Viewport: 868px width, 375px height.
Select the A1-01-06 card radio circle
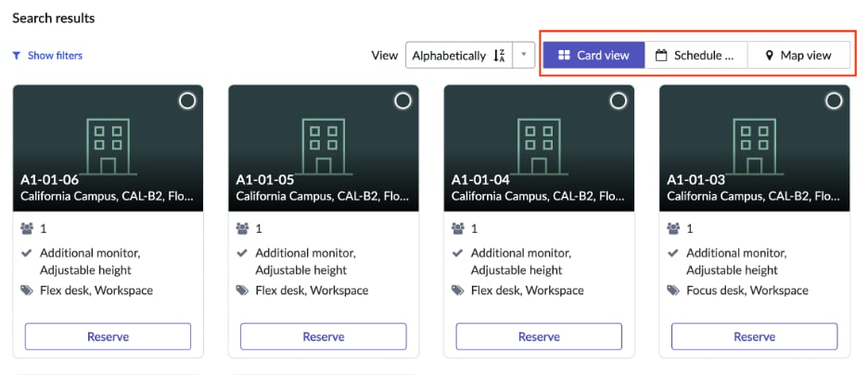[x=187, y=101]
